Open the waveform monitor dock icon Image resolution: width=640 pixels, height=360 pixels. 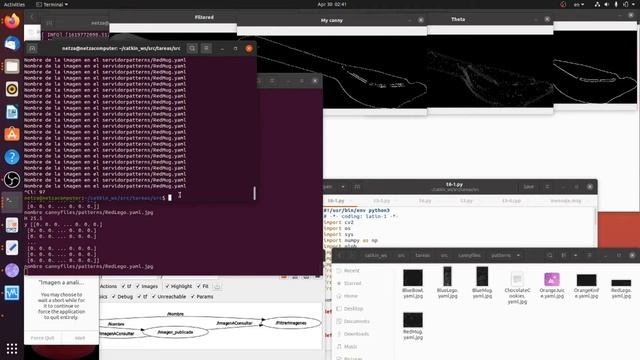(12, 293)
